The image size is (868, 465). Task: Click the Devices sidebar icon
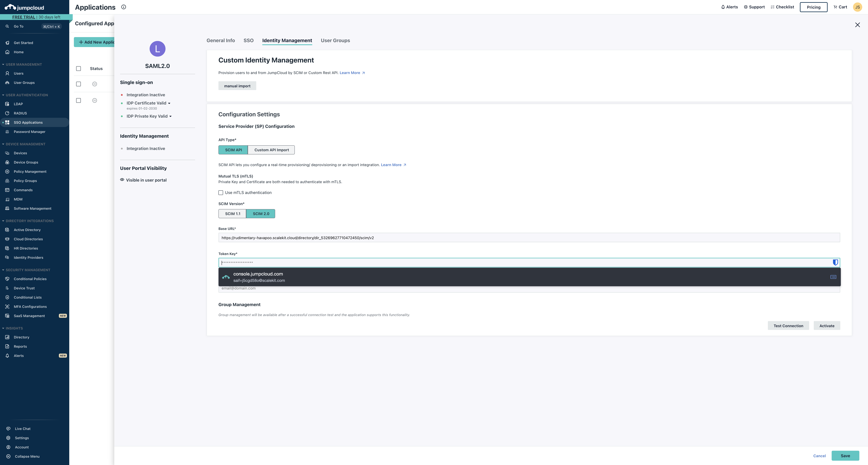click(x=7, y=153)
